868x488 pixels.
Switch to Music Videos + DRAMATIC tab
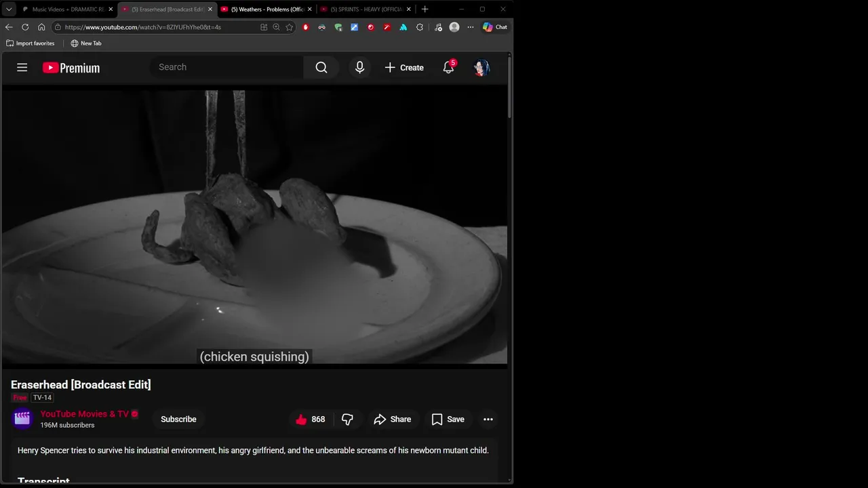[x=67, y=9]
